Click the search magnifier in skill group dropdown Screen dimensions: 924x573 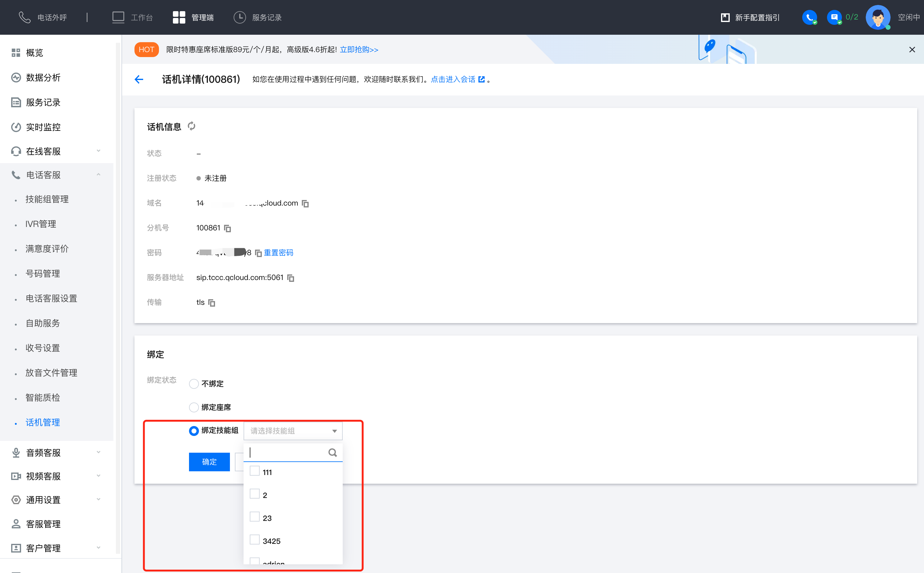coord(332,452)
